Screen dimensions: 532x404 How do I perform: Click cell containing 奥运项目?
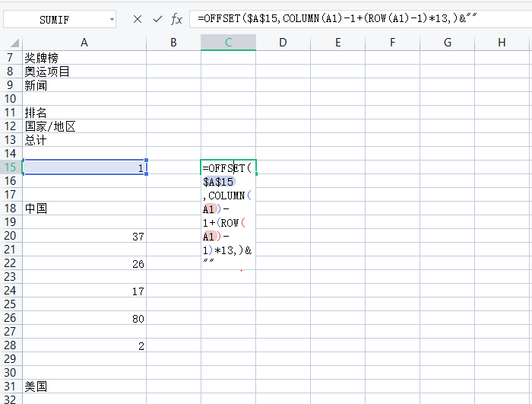(x=84, y=72)
